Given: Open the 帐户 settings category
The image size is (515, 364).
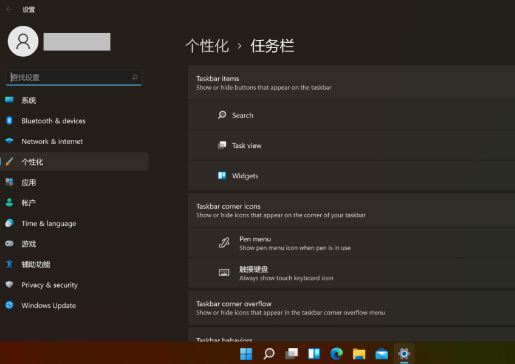Looking at the screenshot, I should pyautogui.click(x=74, y=203).
